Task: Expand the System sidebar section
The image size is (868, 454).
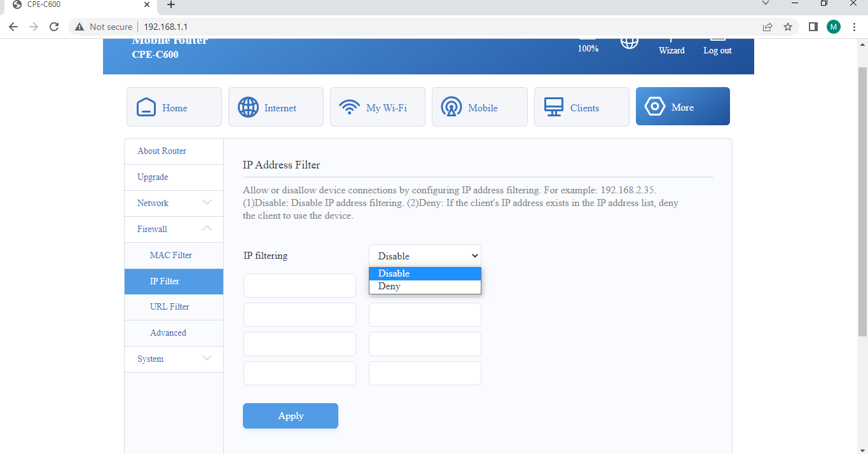Action: pyautogui.click(x=174, y=359)
